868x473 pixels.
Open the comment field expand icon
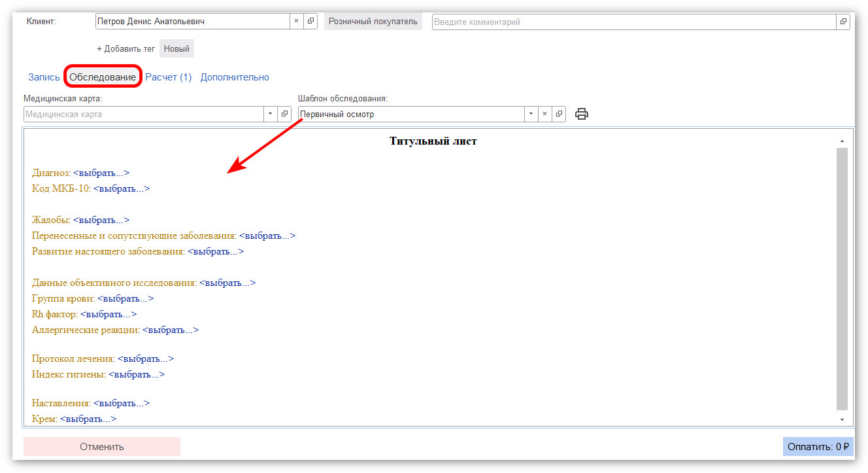pyautogui.click(x=843, y=22)
